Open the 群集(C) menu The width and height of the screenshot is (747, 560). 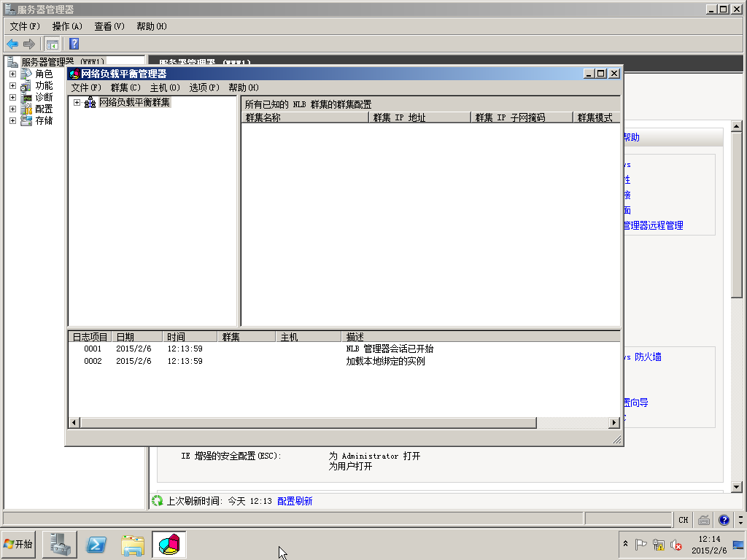125,87
